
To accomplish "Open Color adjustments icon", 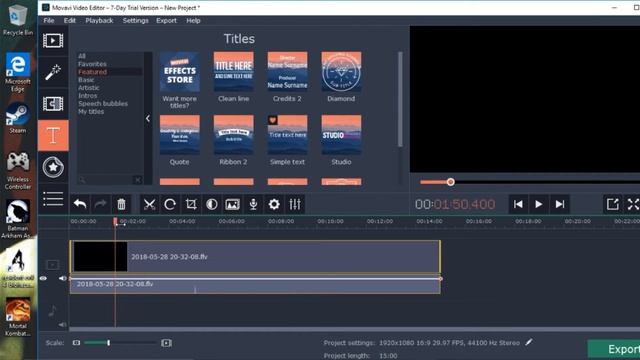I will click(x=211, y=204).
